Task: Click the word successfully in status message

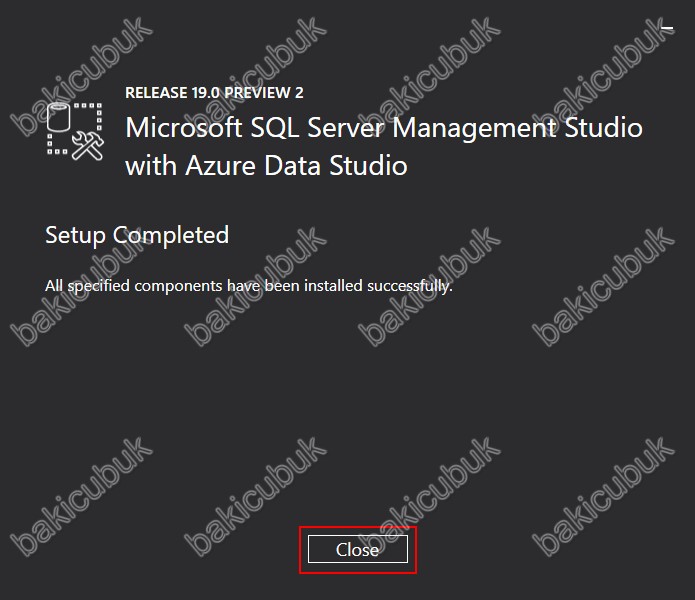Action: point(408,286)
